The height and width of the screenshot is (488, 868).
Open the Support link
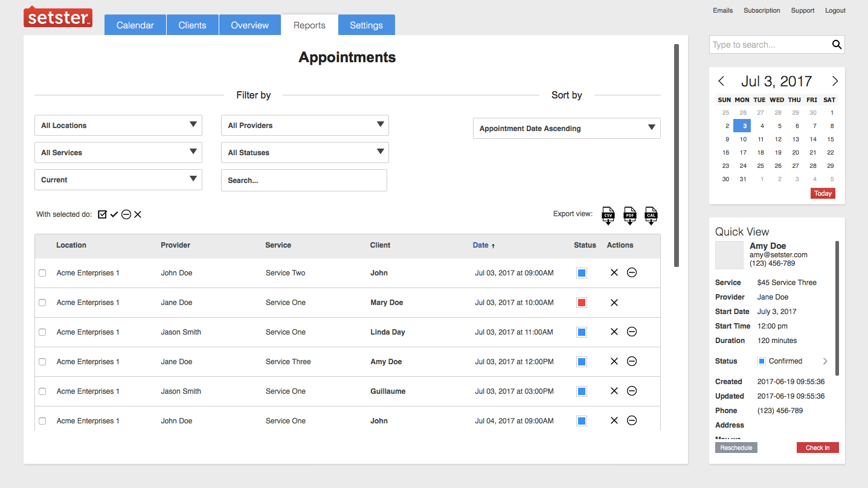coord(803,10)
